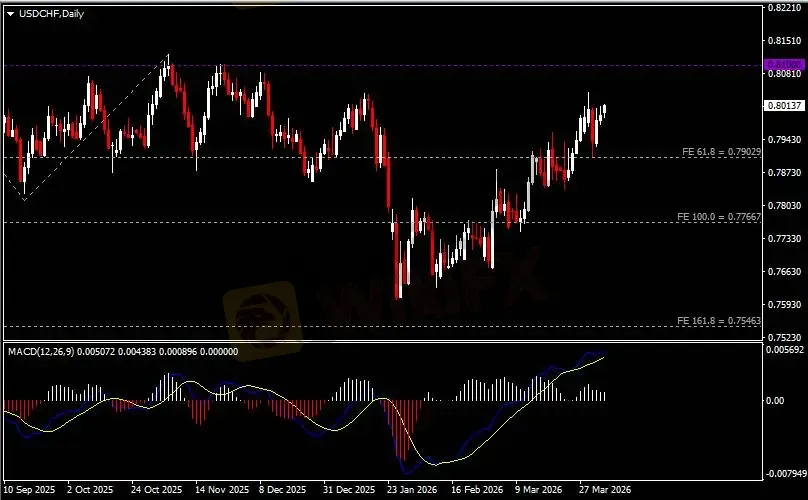Screen dimensions: 808x500
Task: Select the FE 61.8 = 0.79029 label
Action: tap(721, 151)
